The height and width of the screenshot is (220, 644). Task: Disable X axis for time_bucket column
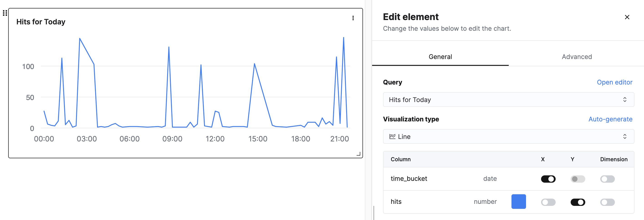pyautogui.click(x=549, y=179)
